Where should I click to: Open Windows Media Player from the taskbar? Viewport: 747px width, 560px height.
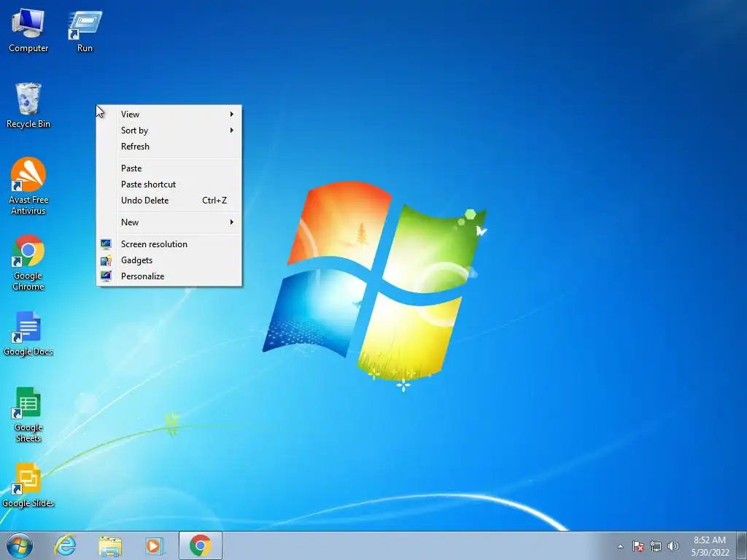[154, 545]
